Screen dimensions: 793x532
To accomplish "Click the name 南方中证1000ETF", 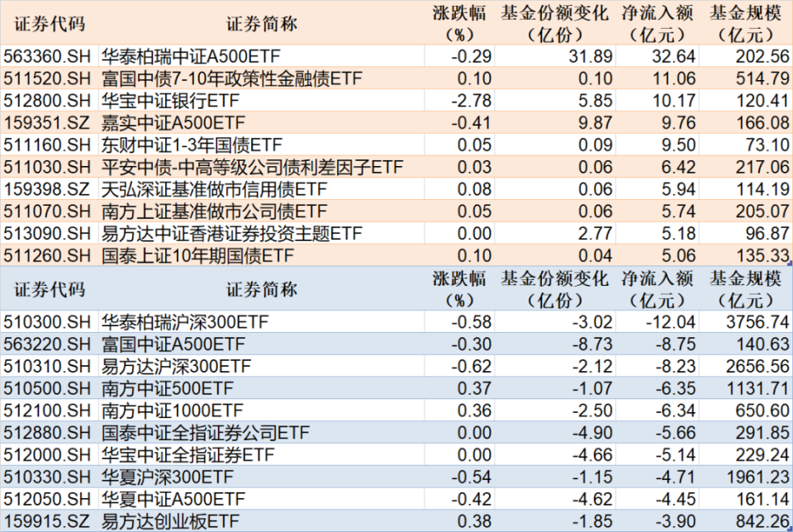I will [173, 411].
